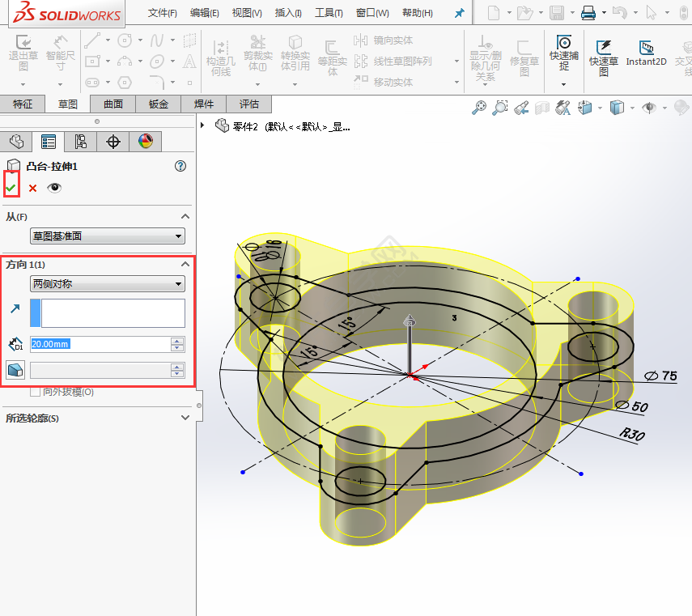The width and height of the screenshot is (692, 616).
Task: Click the 快速捕捉 button
Action: 564,53
